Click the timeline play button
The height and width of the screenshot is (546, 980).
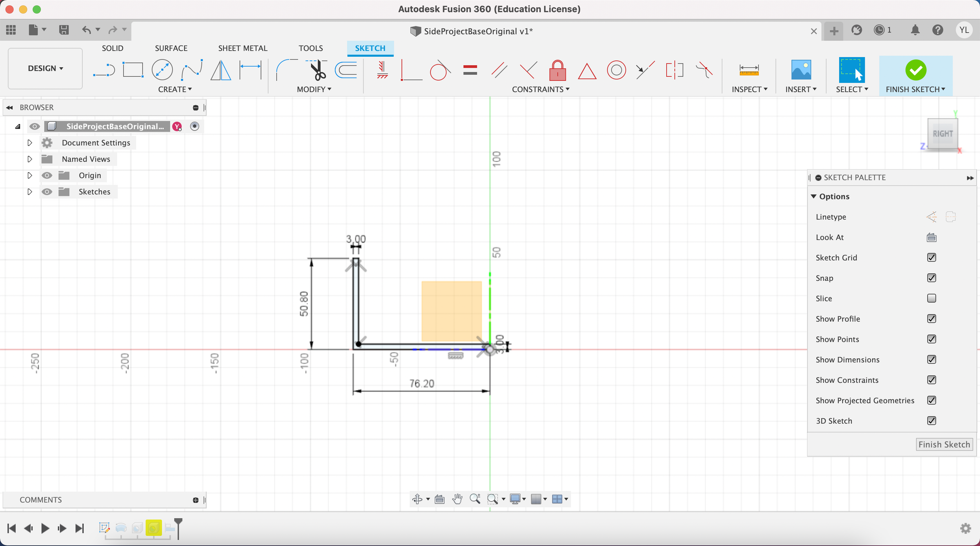tap(45, 528)
